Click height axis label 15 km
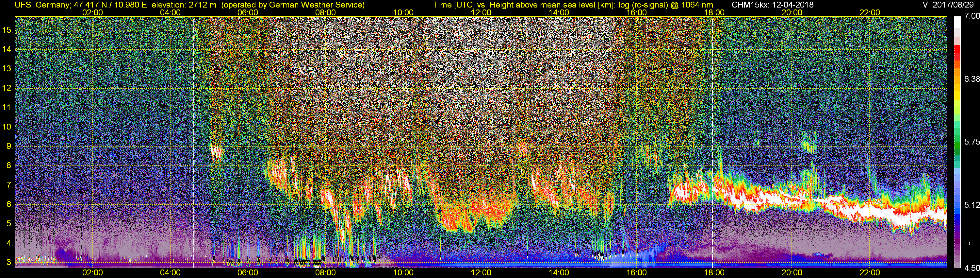This screenshot has height=278, width=980. coord(7,30)
